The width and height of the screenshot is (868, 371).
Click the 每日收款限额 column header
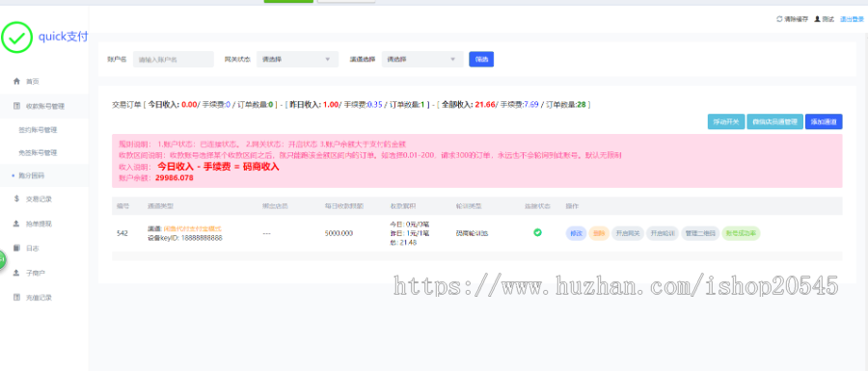pyautogui.click(x=344, y=206)
